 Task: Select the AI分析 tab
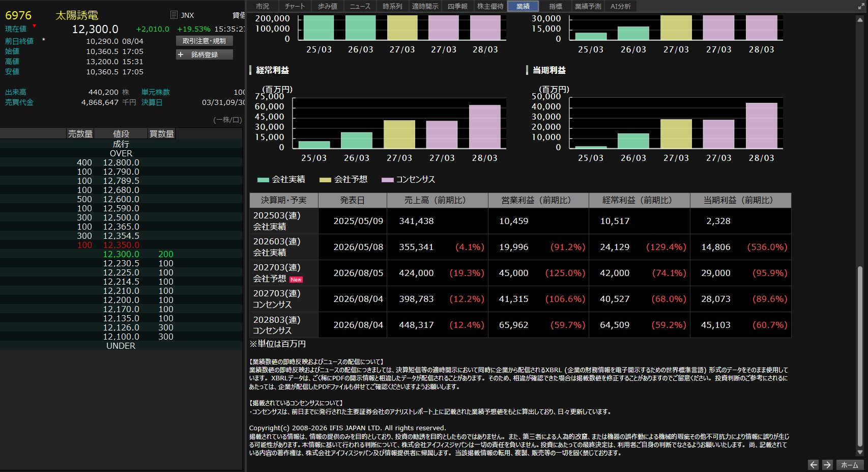[621, 6]
